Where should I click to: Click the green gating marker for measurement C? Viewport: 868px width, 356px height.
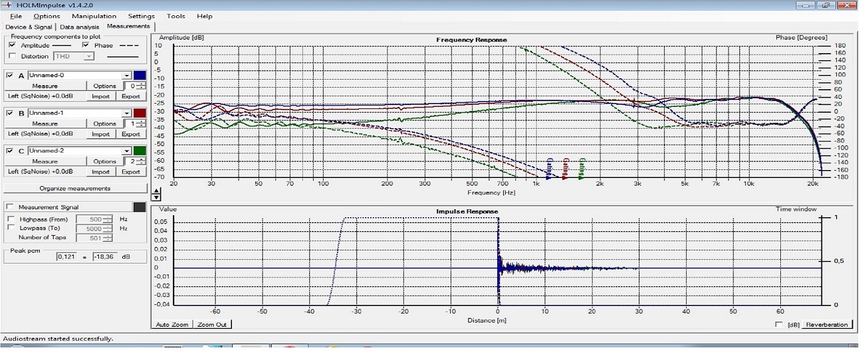click(x=582, y=171)
